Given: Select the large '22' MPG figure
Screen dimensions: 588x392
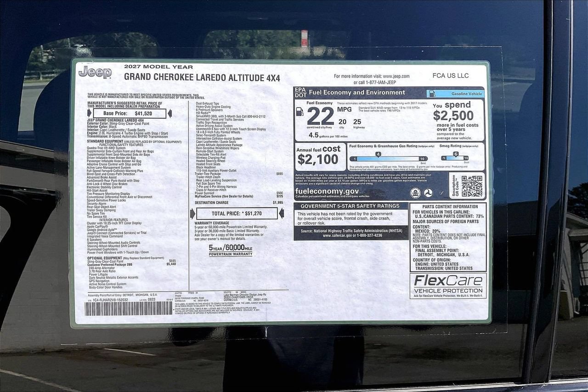Looking at the screenshot, I should (x=320, y=116).
